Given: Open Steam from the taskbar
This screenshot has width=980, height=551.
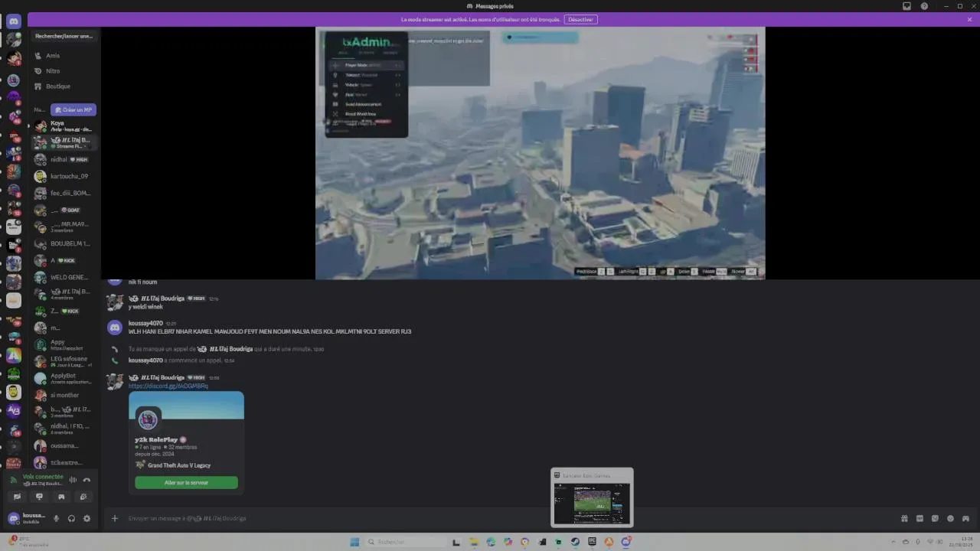Looking at the screenshot, I should [x=575, y=542].
